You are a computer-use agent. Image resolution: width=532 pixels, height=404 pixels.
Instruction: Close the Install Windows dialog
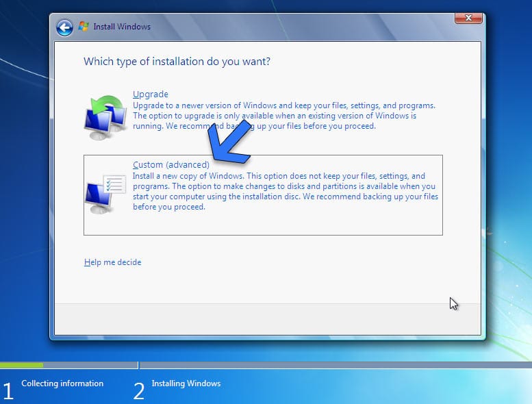click(470, 18)
